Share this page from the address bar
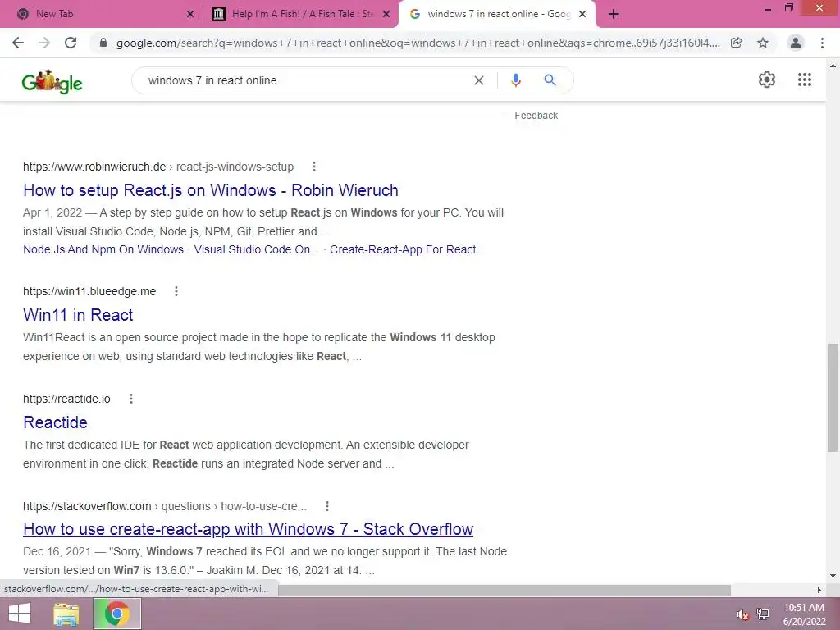Image resolution: width=840 pixels, height=630 pixels. pos(736,43)
